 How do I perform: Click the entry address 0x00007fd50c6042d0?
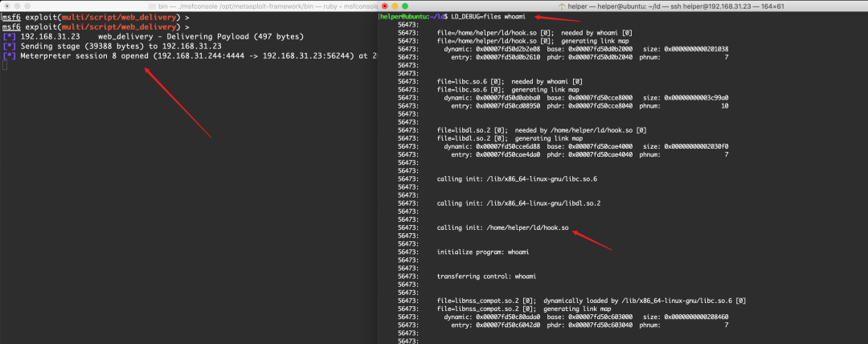(x=506, y=326)
